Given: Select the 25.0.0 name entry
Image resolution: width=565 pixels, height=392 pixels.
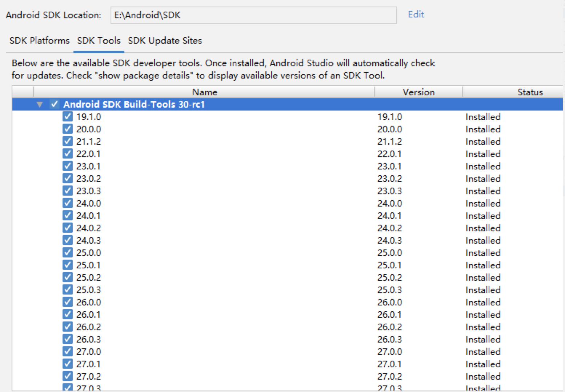Looking at the screenshot, I should coord(89,253).
